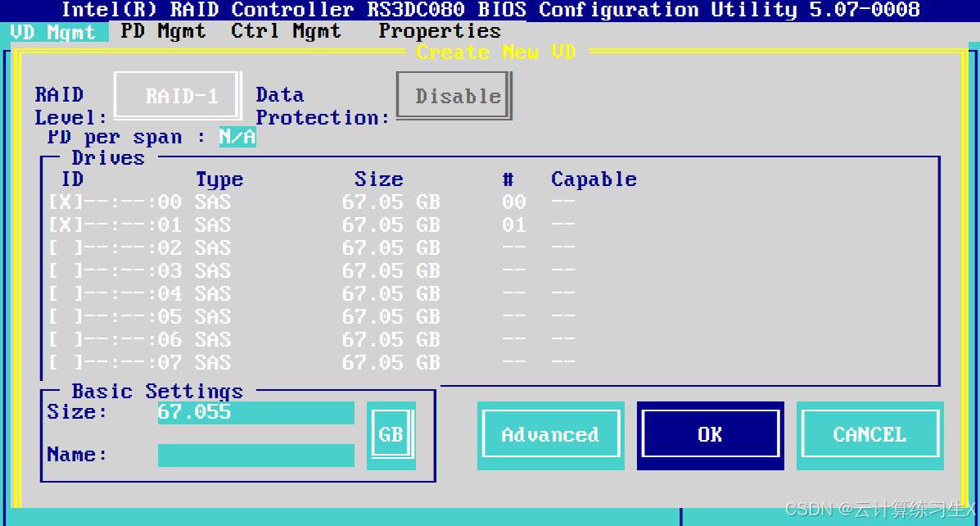Confirm with the OK button
The image size is (980, 526).
710,435
